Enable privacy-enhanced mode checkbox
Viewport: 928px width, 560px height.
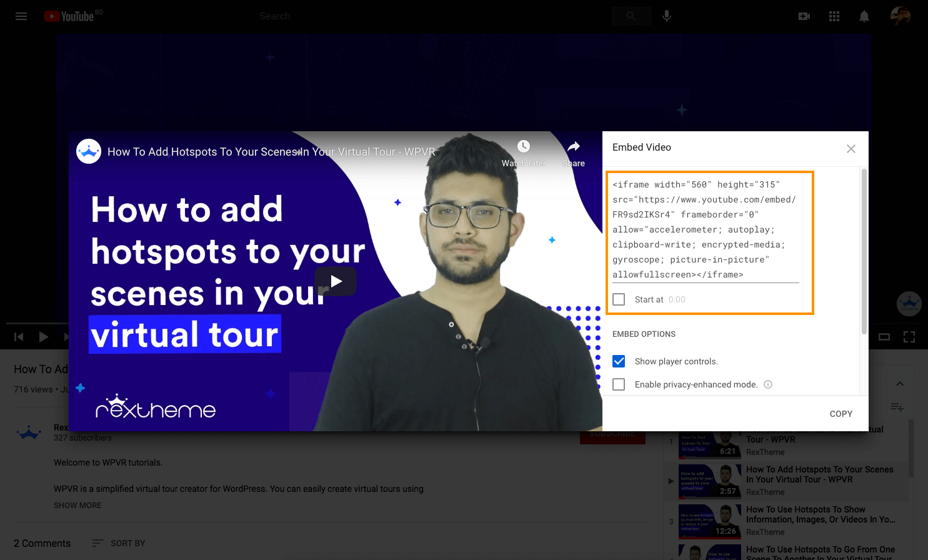pos(619,384)
